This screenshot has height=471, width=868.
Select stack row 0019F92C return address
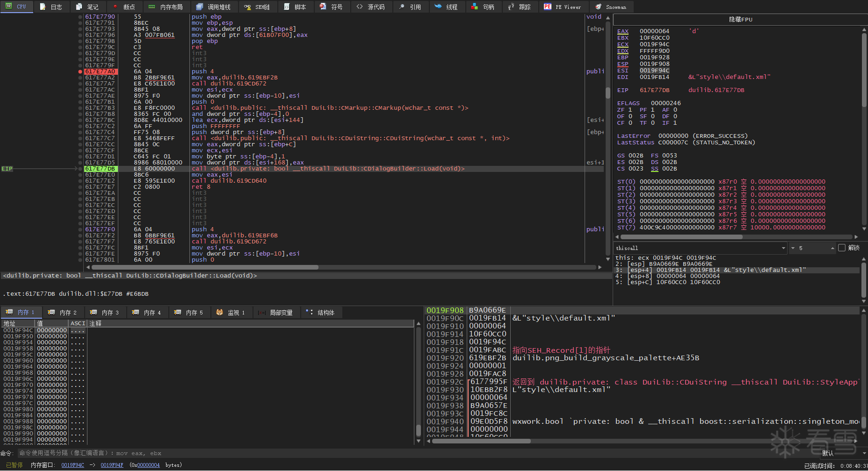click(643, 382)
